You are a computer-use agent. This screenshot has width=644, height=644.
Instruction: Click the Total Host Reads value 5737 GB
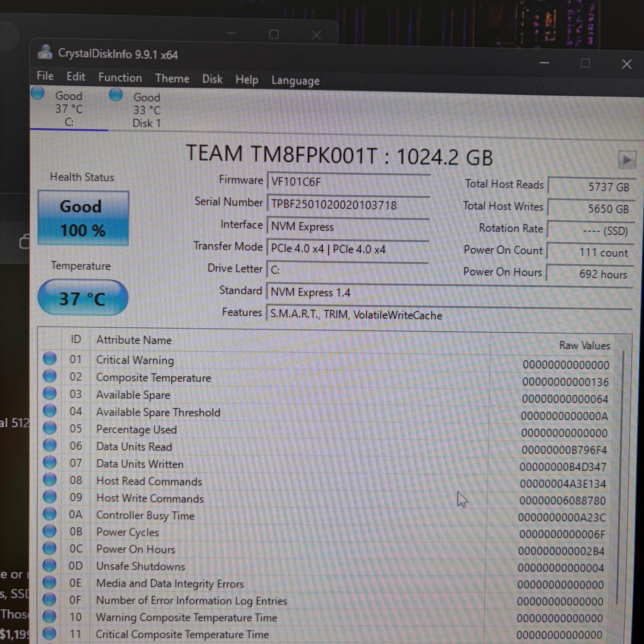point(591,187)
